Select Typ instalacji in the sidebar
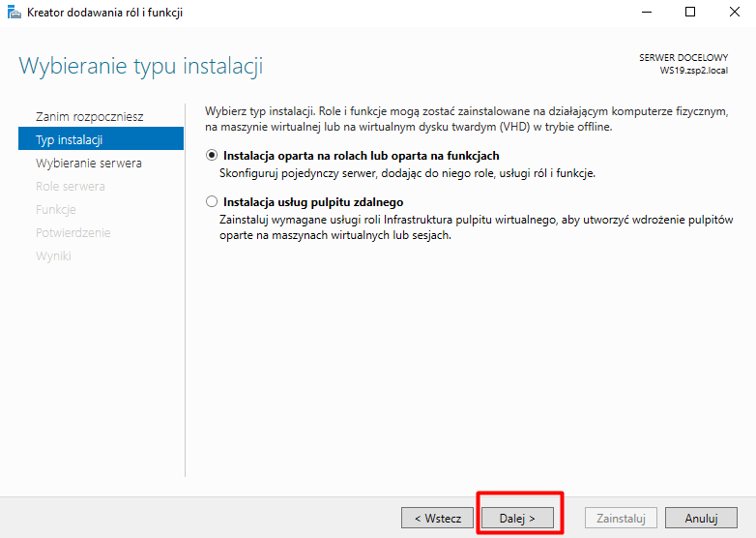Image resolution: width=756 pixels, height=538 pixels. [70, 139]
